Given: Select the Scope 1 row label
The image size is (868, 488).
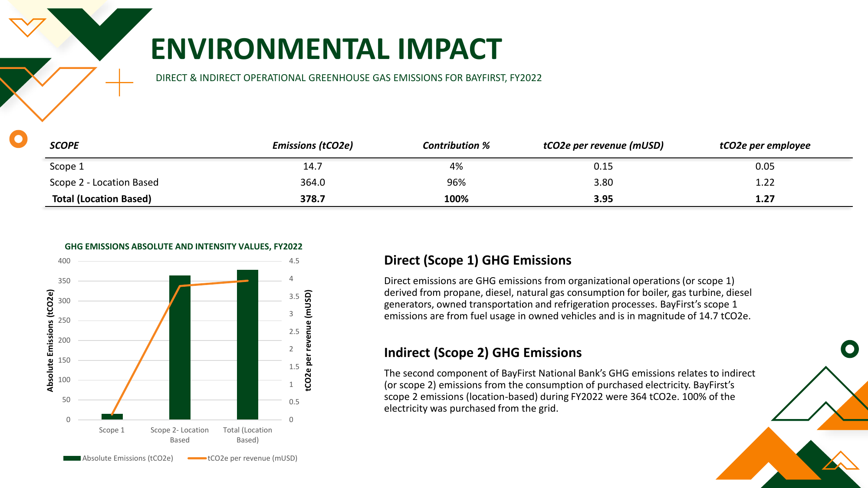Looking at the screenshot, I should (67, 167).
